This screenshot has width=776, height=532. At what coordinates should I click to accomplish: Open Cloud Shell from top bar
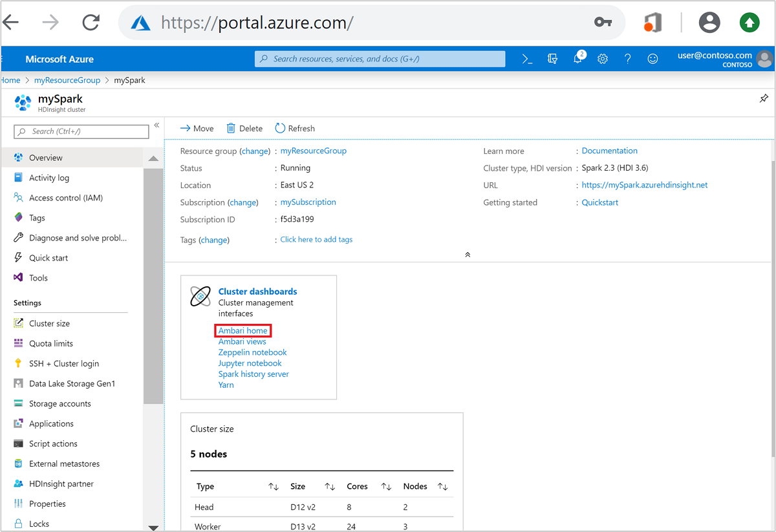point(528,59)
